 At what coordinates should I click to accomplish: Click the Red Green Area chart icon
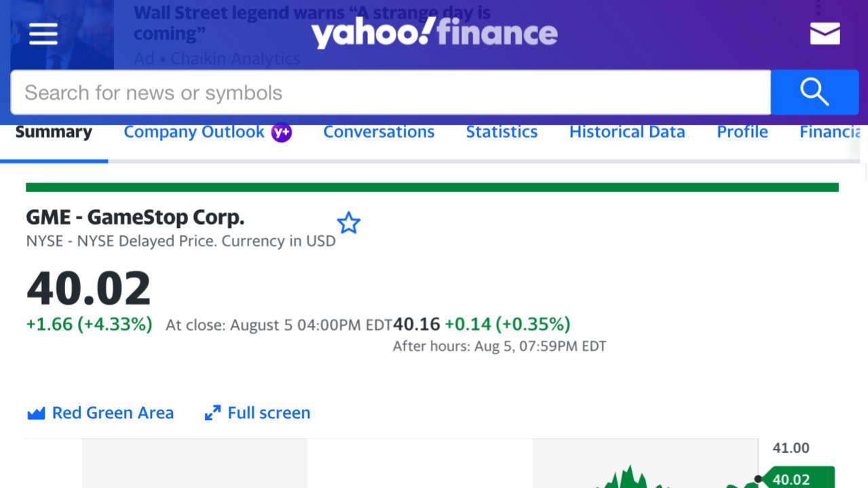(x=36, y=413)
